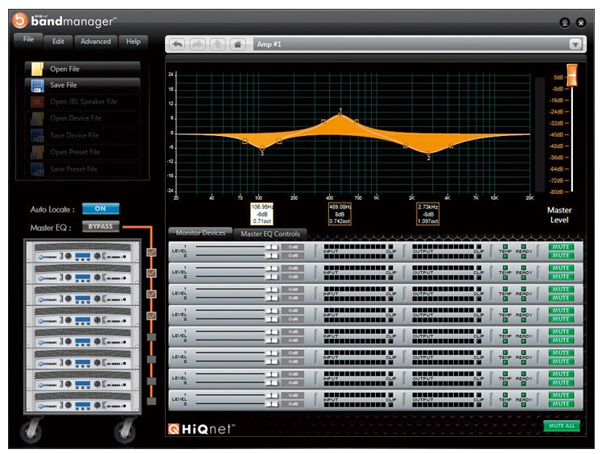
Task: Click the Master Level fader handle
Action: point(572,75)
